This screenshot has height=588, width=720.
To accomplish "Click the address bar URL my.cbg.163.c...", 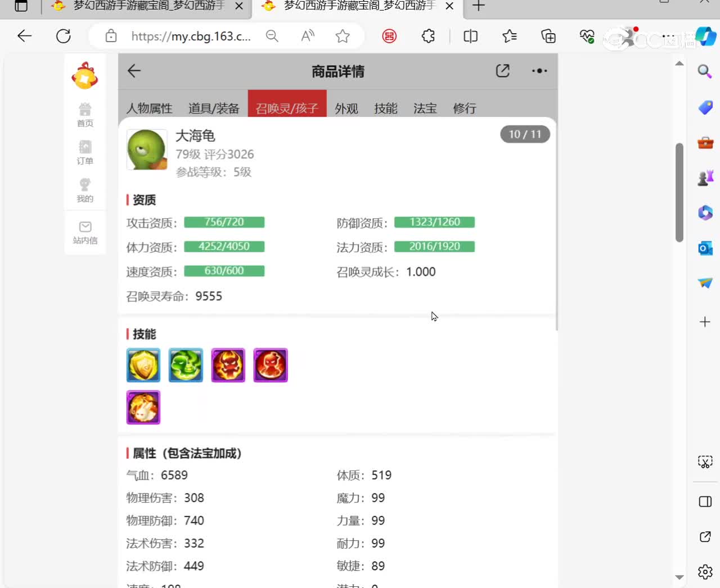I will (191, 37).
